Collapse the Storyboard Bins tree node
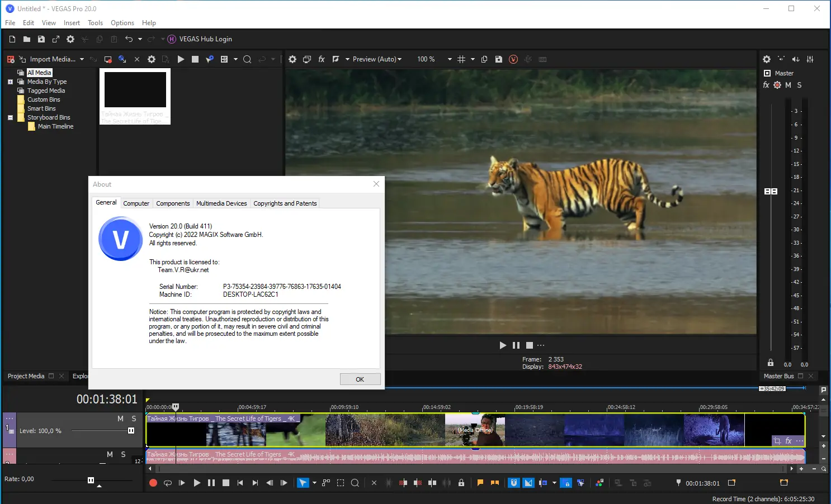The width and height of the screenshot is (831, 504). coord(10,117)
